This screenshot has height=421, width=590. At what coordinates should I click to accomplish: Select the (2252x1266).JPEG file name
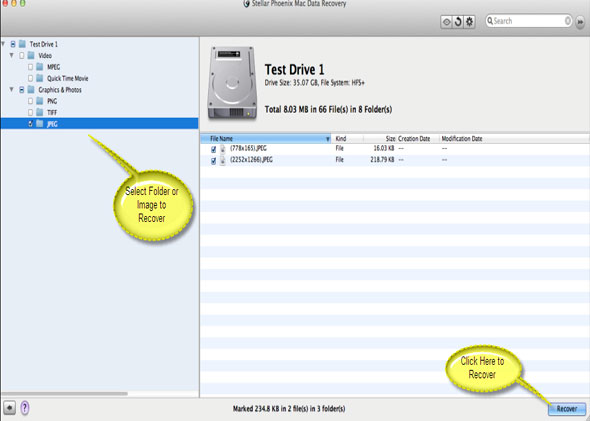coord(251,160)
